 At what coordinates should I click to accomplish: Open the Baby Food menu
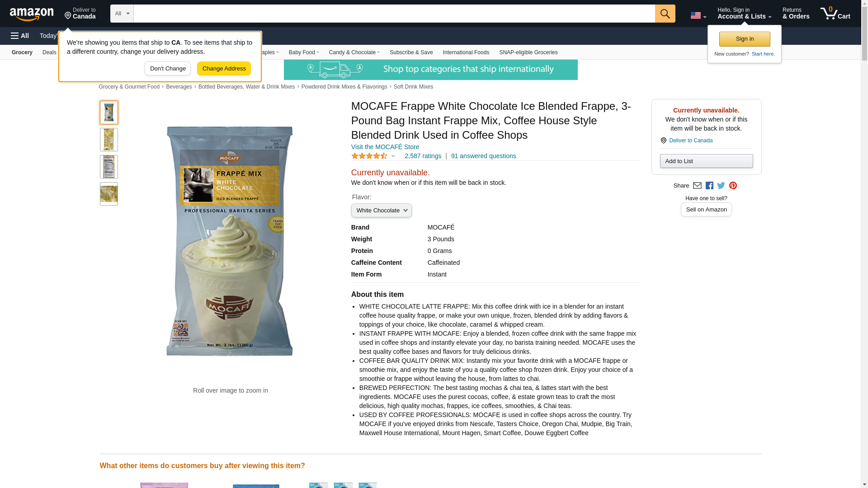[304, 52]
